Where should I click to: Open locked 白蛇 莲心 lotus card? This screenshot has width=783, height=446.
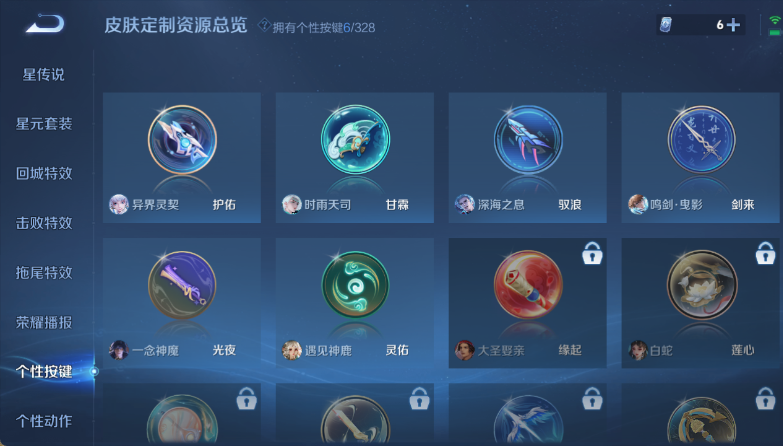click(x=700, y=303)
